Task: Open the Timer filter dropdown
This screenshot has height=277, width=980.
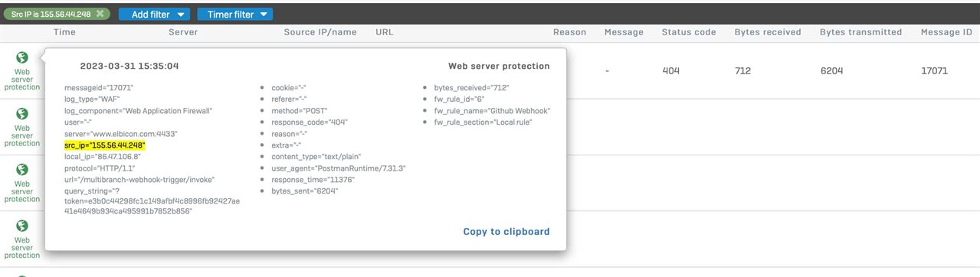Action: [x=234, y=14]
